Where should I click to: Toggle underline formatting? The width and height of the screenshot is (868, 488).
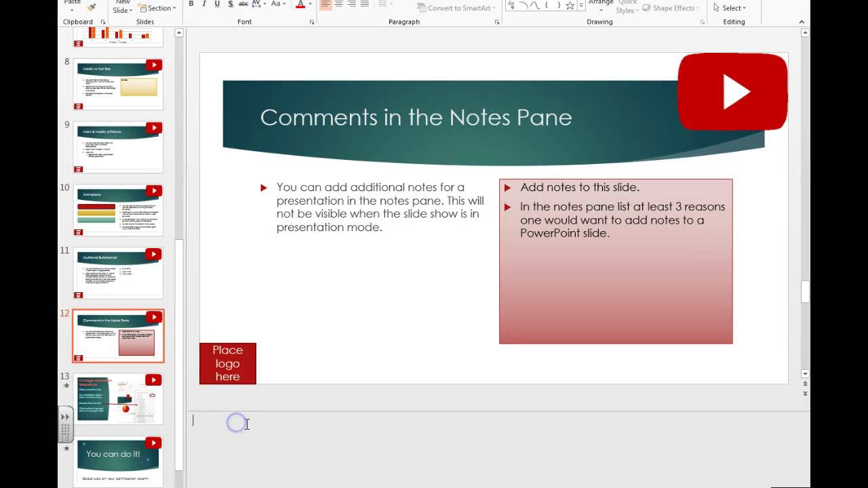[217, 4]
